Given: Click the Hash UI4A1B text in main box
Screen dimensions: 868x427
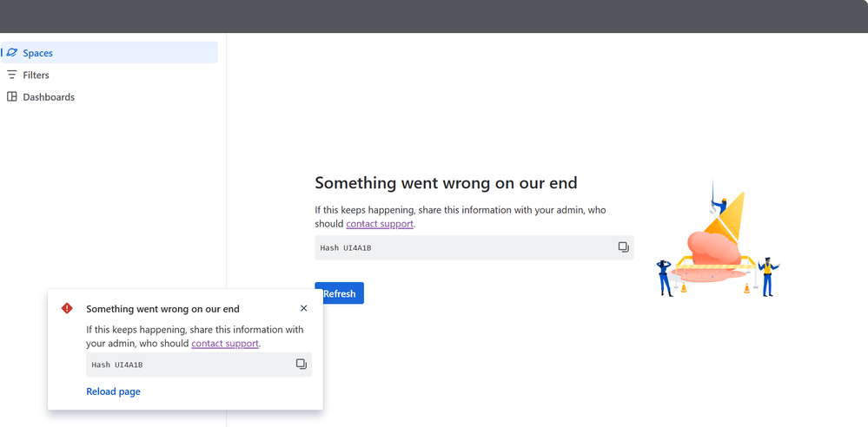Looking at the screenshot, I should click(x=346, y=248).
